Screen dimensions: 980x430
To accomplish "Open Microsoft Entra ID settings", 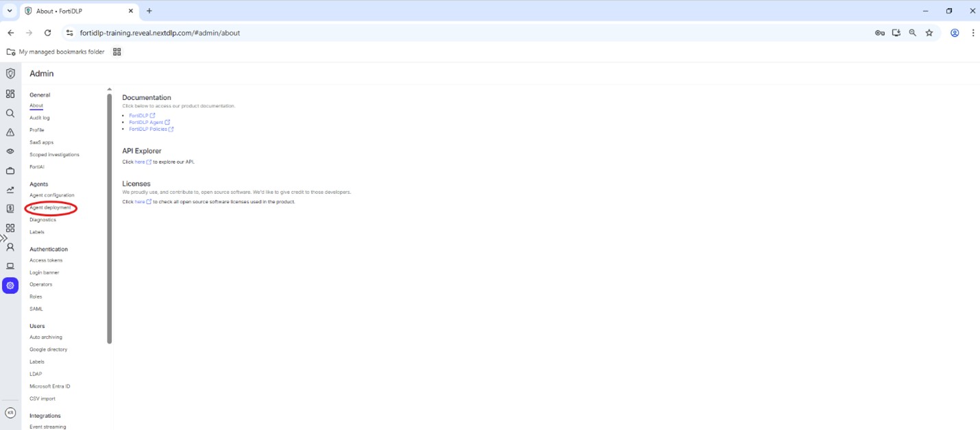I will point(50,387).
